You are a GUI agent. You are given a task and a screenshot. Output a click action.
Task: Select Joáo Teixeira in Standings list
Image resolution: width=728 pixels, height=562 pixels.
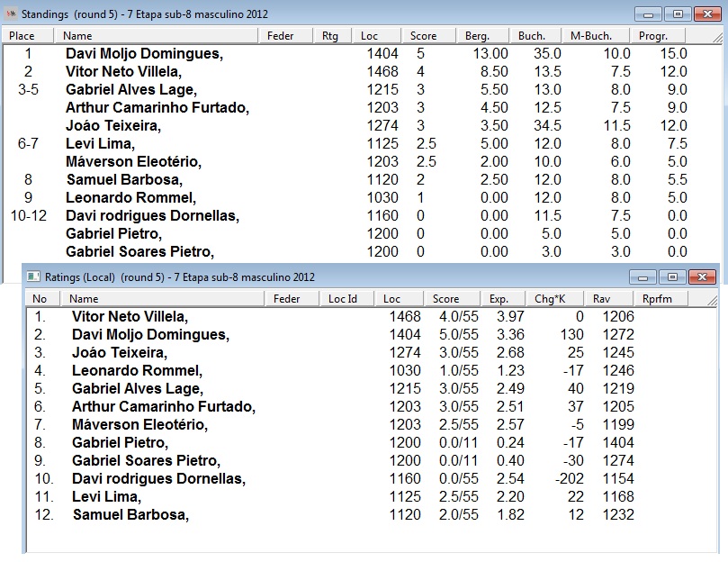113,126
